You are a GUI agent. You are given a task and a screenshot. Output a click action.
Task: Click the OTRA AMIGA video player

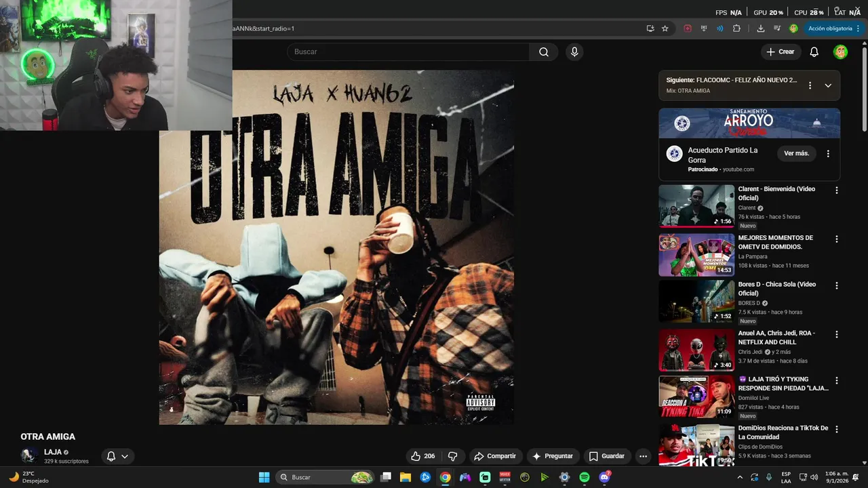(x=336, y=247)
